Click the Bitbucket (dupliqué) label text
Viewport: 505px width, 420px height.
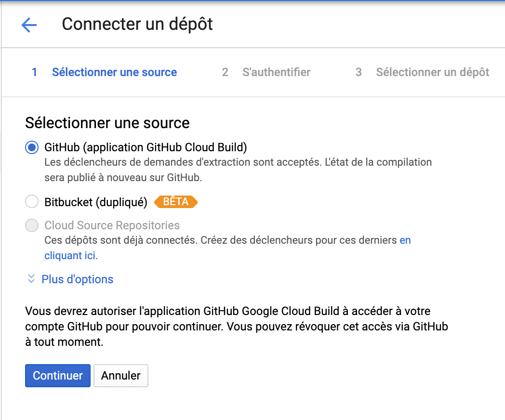pos(96,202)
